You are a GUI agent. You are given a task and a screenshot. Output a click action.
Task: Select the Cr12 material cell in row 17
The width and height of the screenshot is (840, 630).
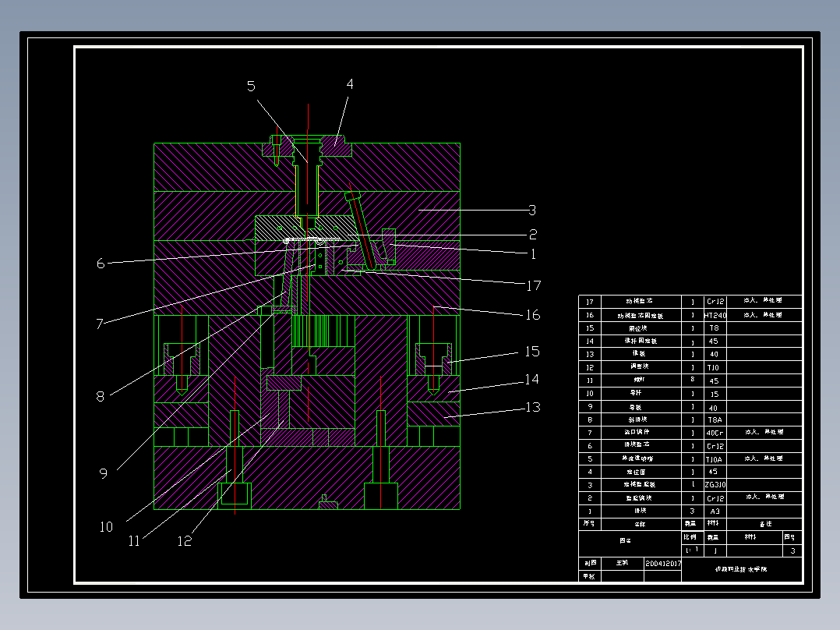(715, 302)
